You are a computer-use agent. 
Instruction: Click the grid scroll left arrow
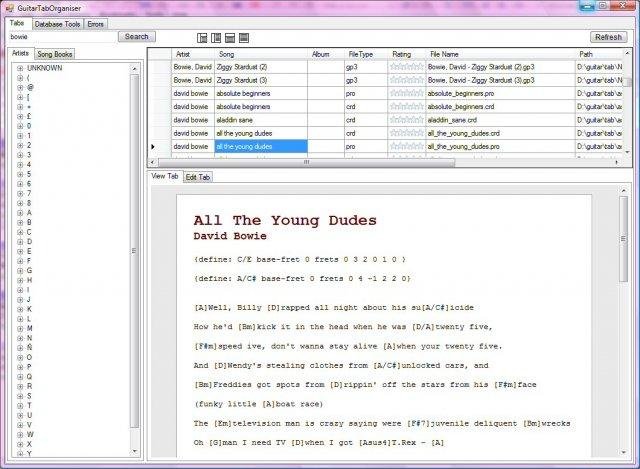153,162
